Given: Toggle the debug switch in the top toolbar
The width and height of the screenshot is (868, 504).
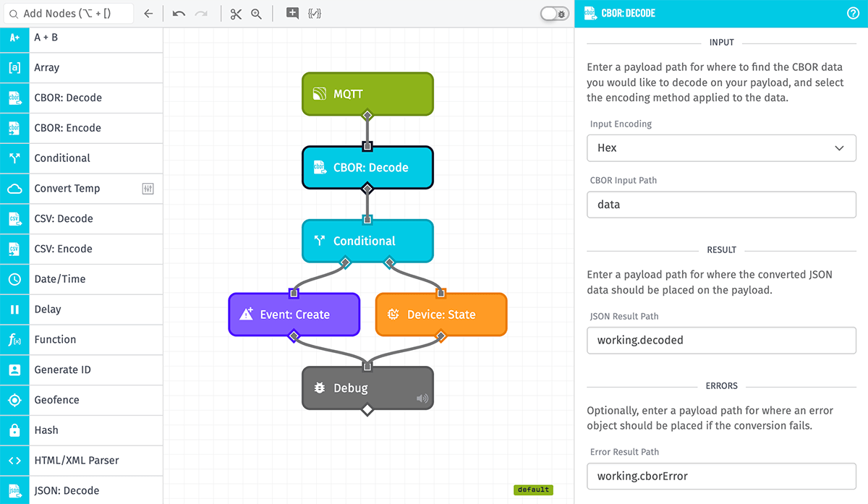Looking at the screenshot, I should 553,13.
